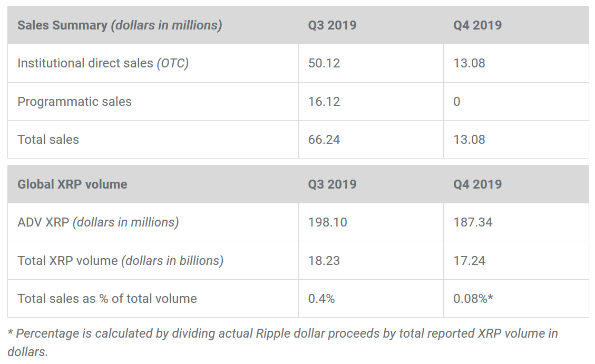Select the Total XRP volume row label
The width and height of the screenshot is (595, 364).
(120, 261)
